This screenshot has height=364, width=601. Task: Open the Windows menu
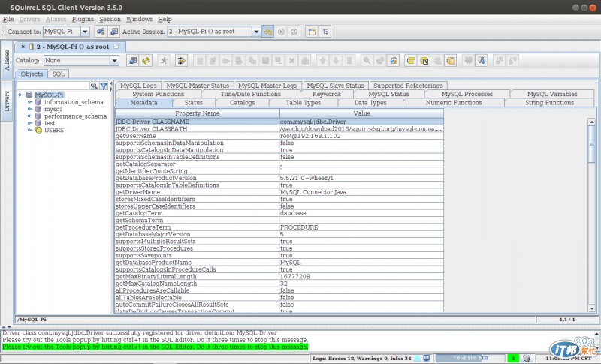[139, 19]
